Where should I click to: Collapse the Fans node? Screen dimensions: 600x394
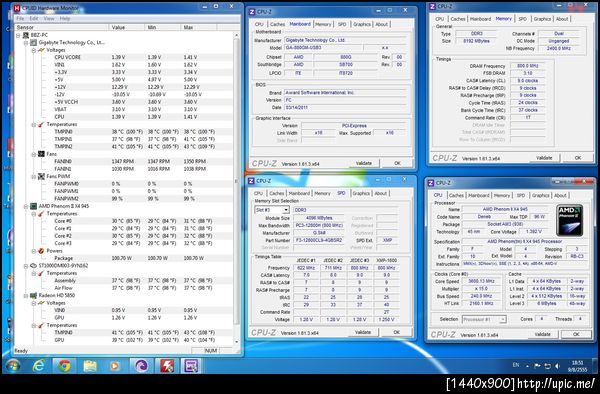click(34, 154)
